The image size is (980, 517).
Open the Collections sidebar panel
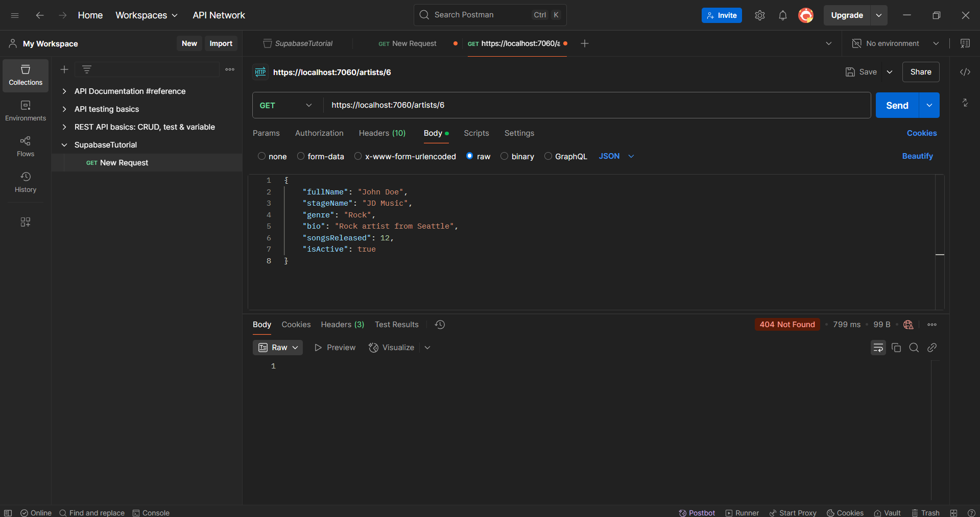point(26,76)
